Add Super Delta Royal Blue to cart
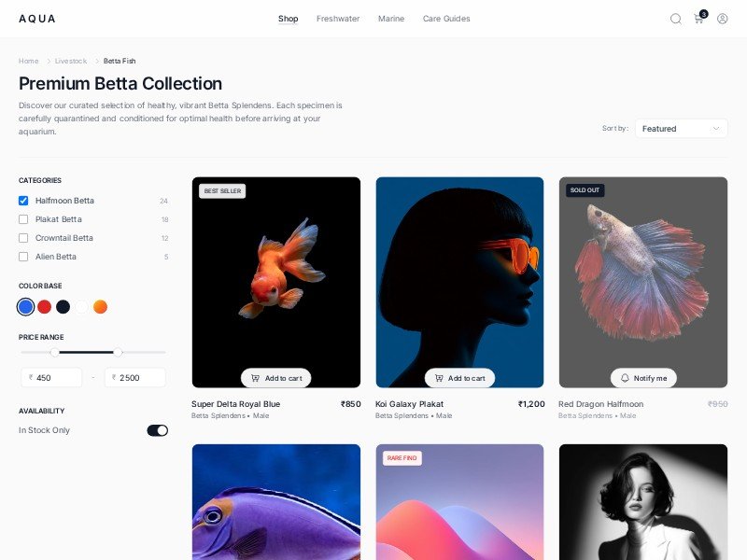Image resolution: width=747 pixels, height=560 pixels. [275, 378]
